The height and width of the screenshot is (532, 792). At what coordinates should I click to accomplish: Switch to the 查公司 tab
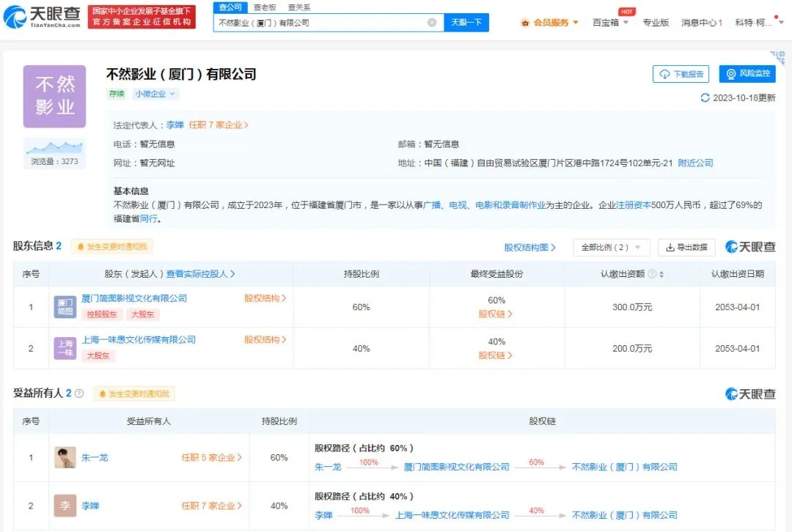[x=230, y=7]
